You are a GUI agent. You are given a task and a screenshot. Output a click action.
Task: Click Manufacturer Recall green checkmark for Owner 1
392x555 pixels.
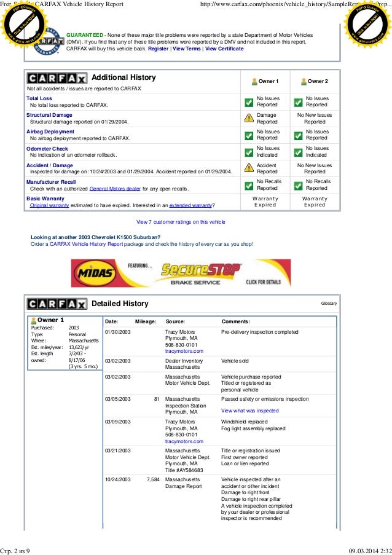click(x=249, y=186)
